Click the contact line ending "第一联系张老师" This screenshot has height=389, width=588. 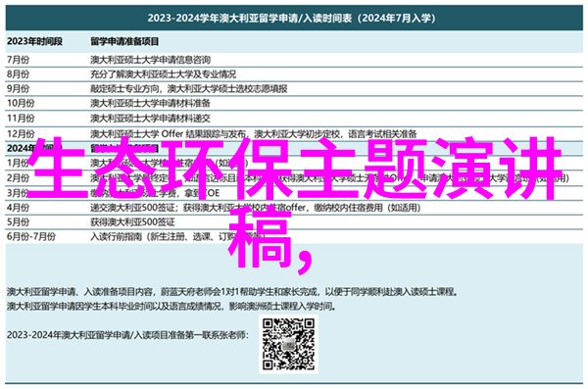point(127,335)
